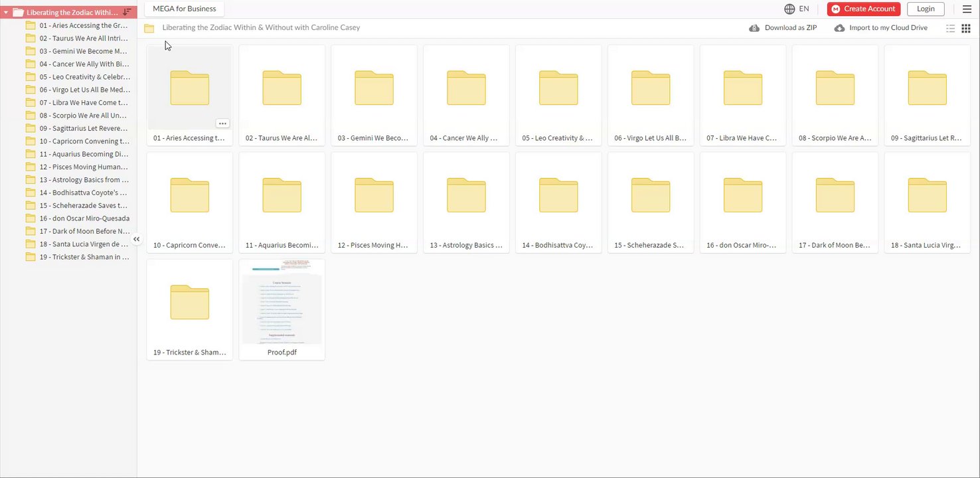
Task: Click the language globe EN selector
Action: (797, 9)
